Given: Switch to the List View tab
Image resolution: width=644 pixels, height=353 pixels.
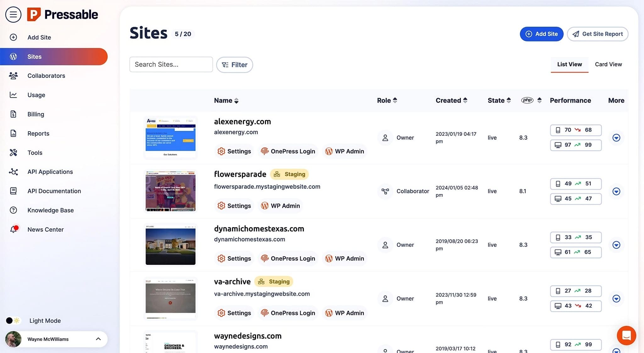Looking at the screenshot, I should (x=569, y=64).
